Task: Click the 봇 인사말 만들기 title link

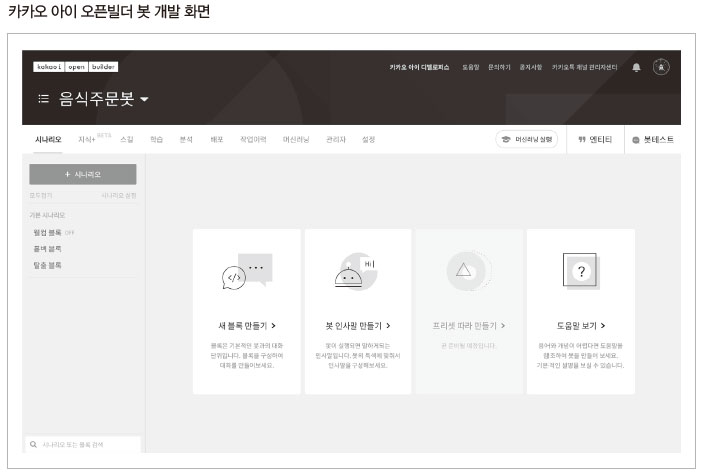Action: (x=358, y=326)
